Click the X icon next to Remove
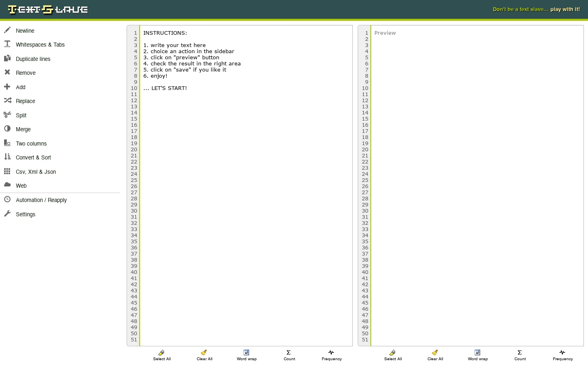The image size is (588, 368). pos(7,72)
